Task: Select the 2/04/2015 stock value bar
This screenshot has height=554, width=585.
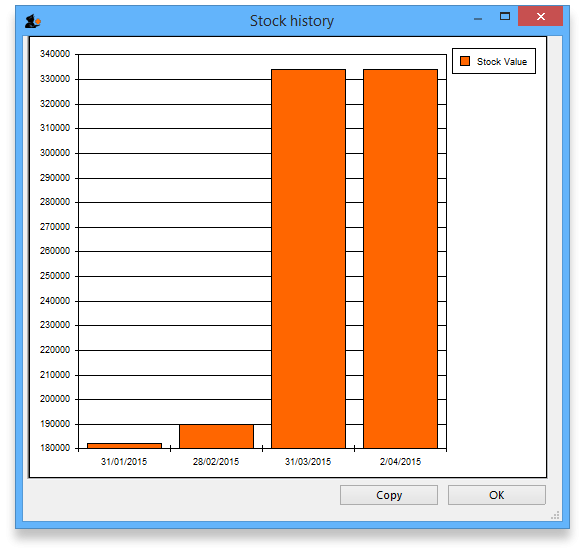Action: coord(400,259)
